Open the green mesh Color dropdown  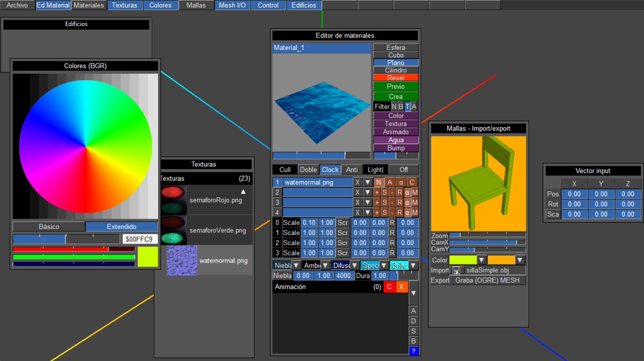[x=481, y=260]
